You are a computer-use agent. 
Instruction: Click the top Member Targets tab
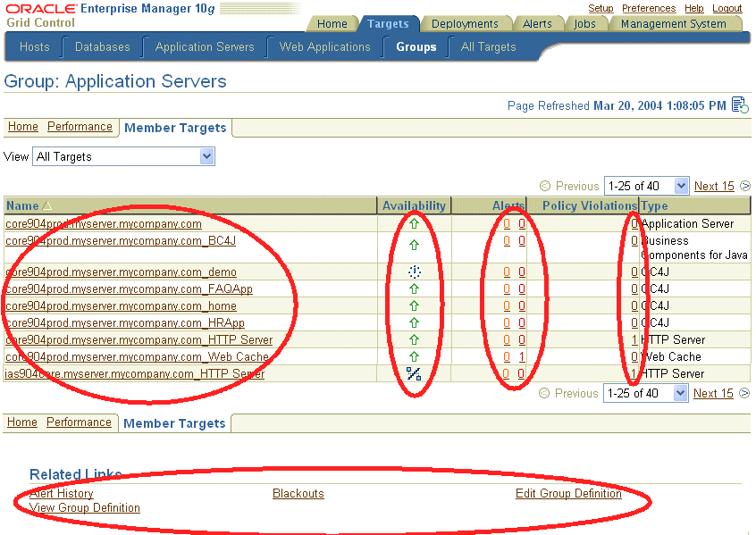[x=175, y=128]
